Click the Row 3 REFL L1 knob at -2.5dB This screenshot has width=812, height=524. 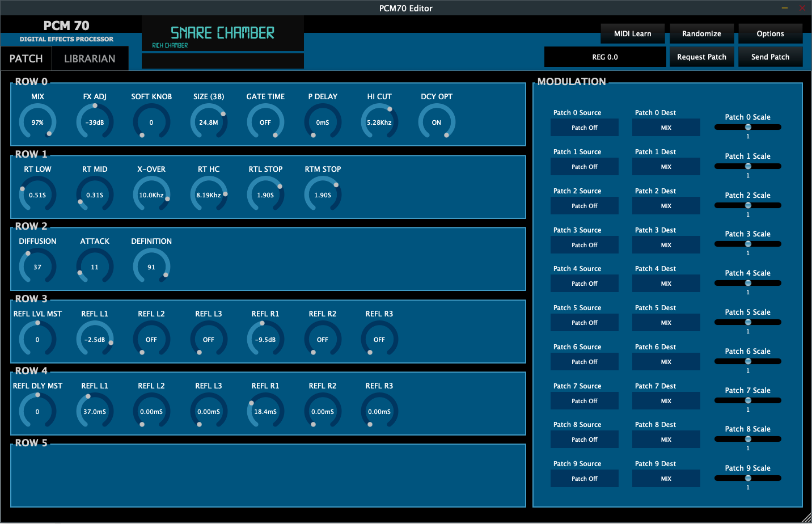point(95,339)
